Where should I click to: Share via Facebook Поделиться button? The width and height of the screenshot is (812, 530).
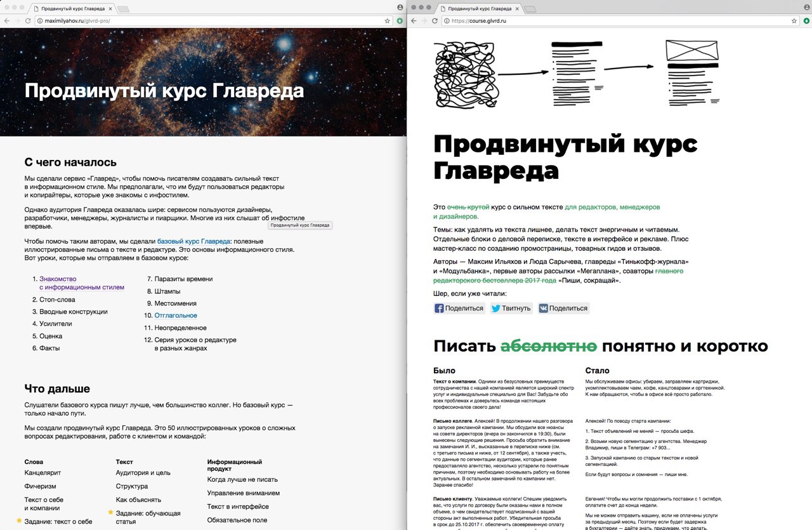(x=459, y=308)
